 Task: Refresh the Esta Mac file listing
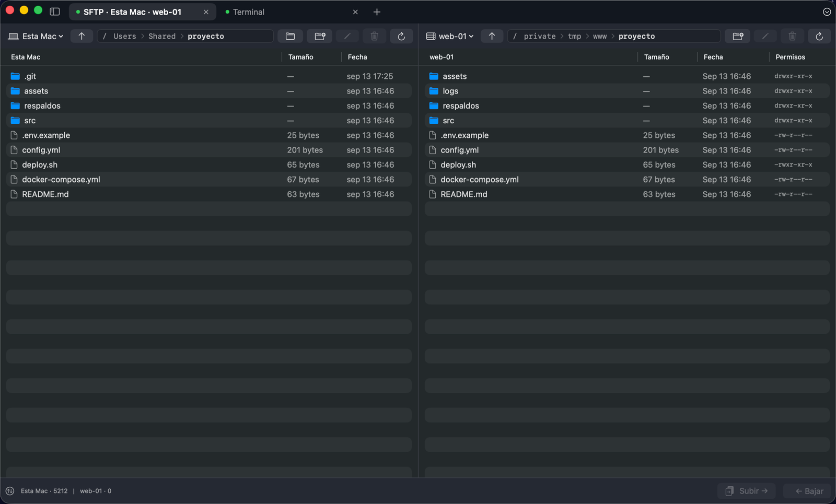coord(401,36)
